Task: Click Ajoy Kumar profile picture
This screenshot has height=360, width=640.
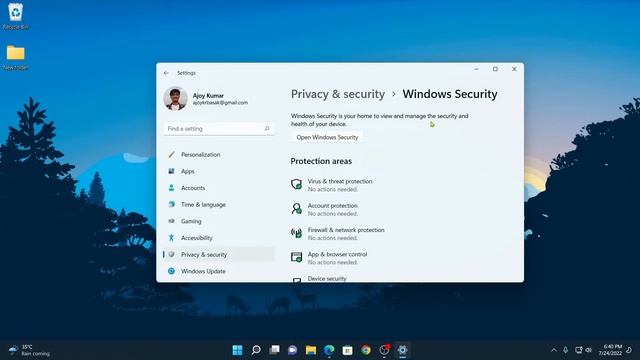Action: (176, 98)
